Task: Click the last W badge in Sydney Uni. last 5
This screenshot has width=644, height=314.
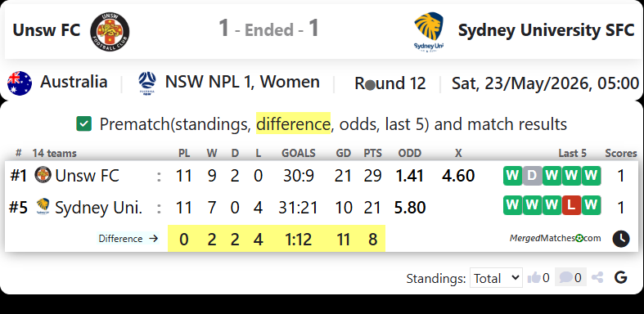Action: [x=591, y=205]
